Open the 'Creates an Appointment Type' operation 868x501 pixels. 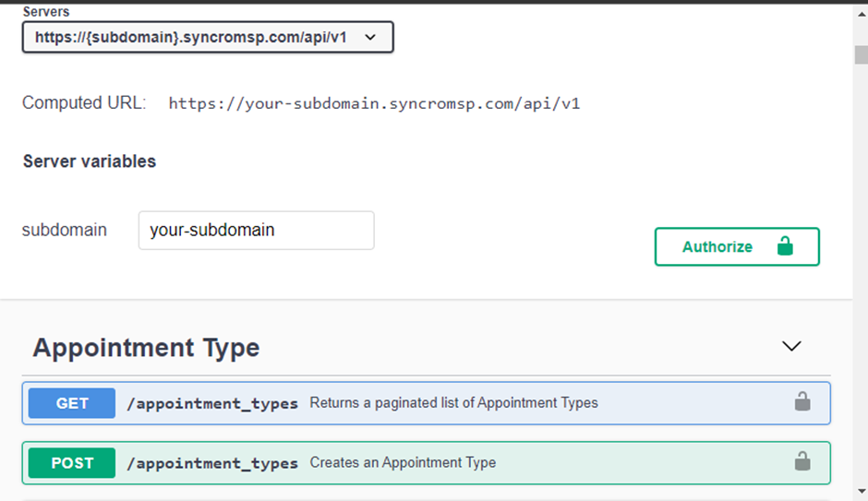click(403, 462)
